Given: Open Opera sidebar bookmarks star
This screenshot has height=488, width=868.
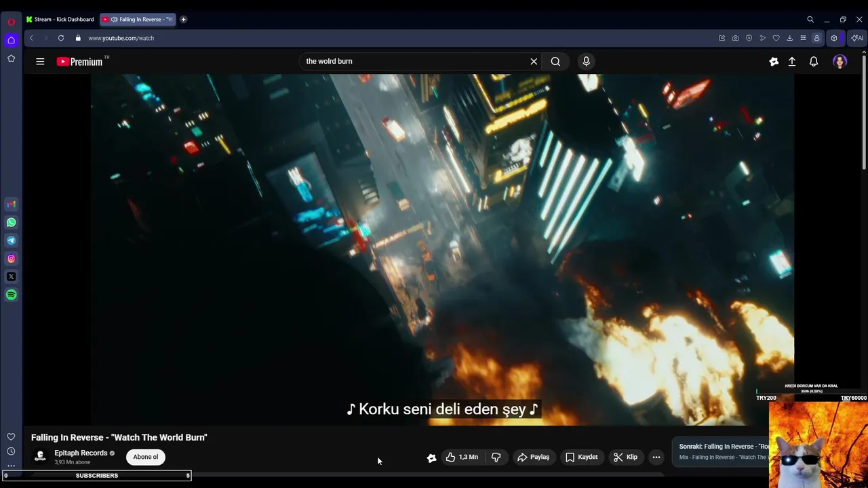Looking at the screenshot, I should (x=11, y=58).
